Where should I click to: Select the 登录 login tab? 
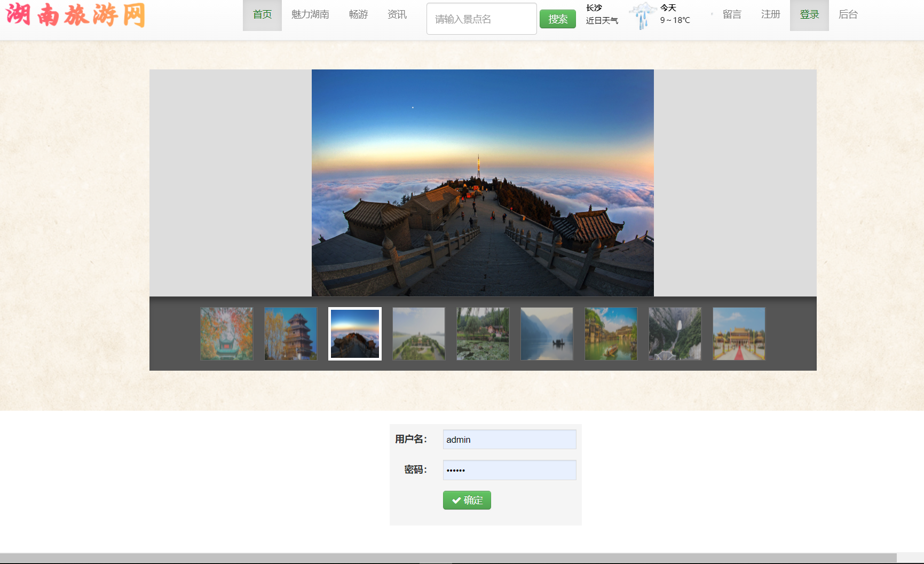(x=809, y=15)
